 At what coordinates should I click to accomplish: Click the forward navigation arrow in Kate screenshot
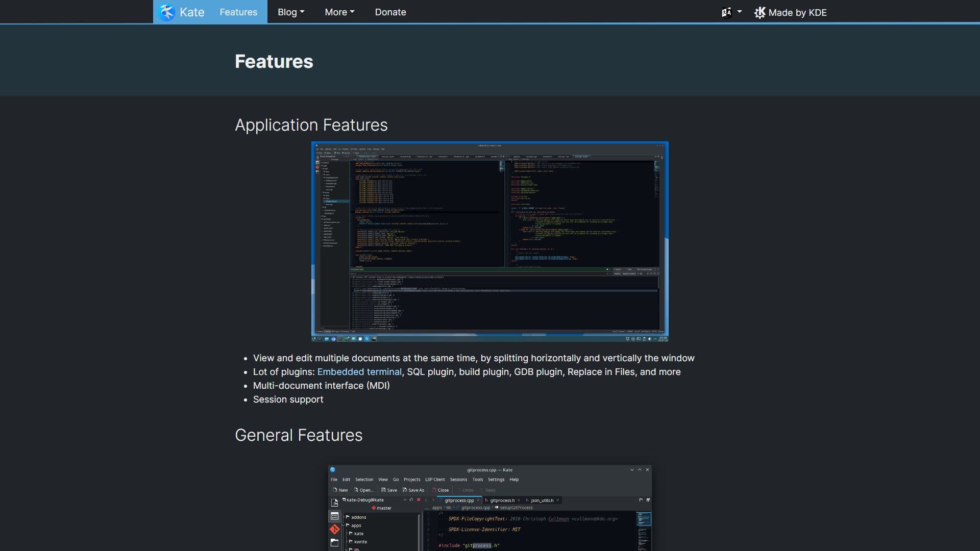pyautogui.click(x=433, y=500)
